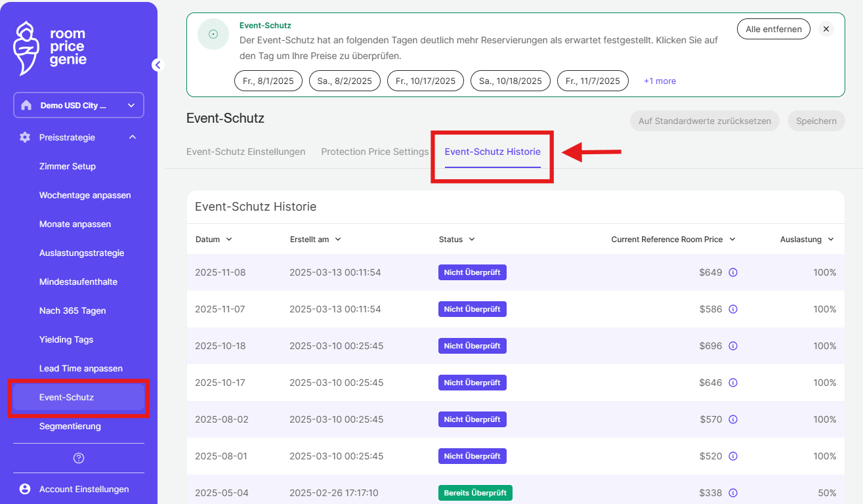Sort table by Datum column
This screenshot has width=863, height=504.
213,240
